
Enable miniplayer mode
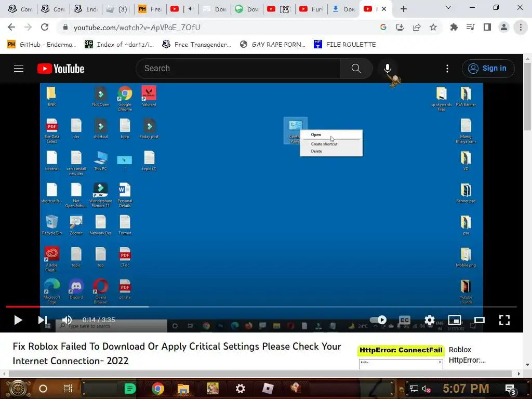(x=454, y=320)
